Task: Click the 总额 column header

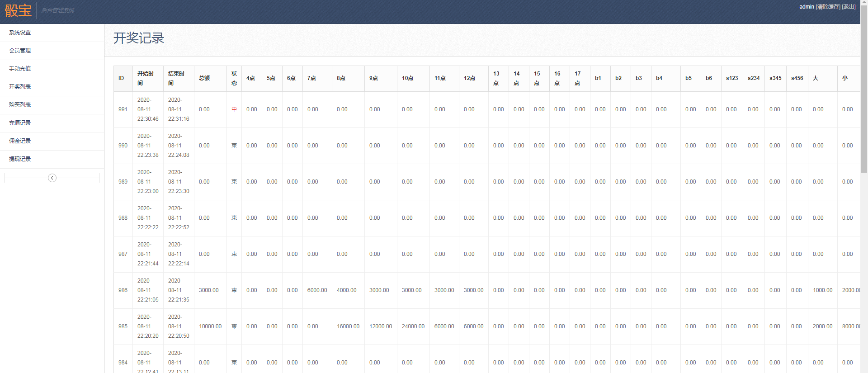Action: (x=204, y=78)
